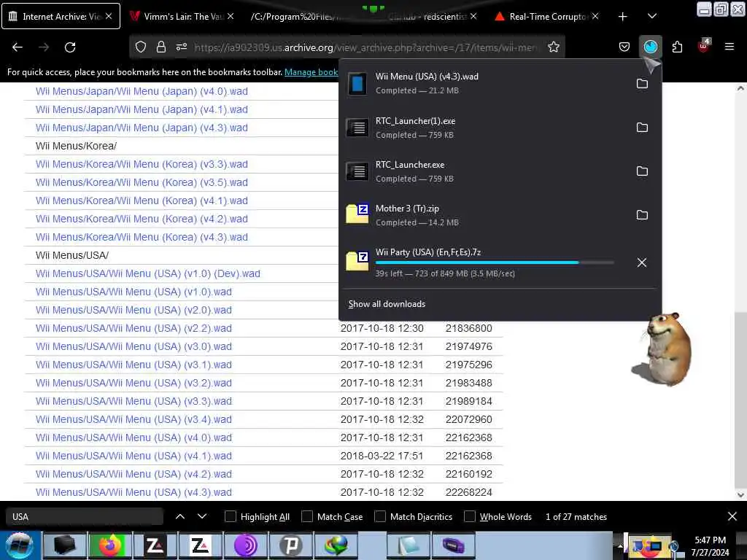Click Show all downloads
The width and height of the screenshot is (747, 560).
point(387,304)
